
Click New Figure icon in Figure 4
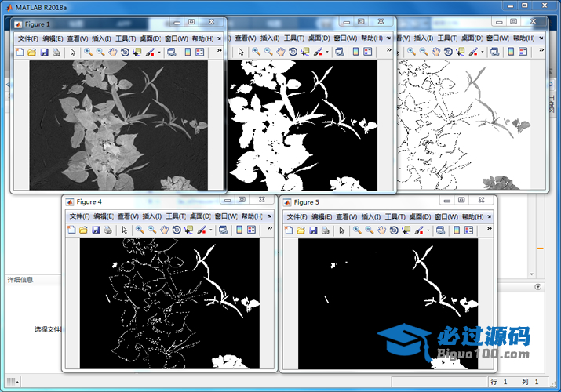click(71, 230)
